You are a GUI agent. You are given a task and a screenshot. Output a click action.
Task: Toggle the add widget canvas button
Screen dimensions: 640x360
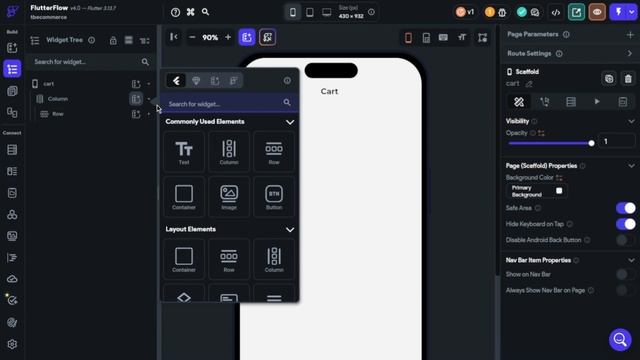point(247,37)
